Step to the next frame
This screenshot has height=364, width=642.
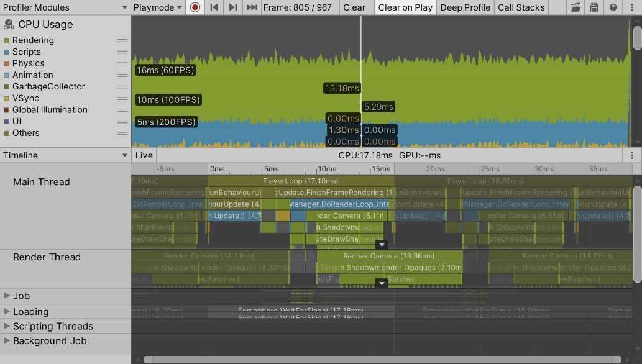click(x=232, y=7)
